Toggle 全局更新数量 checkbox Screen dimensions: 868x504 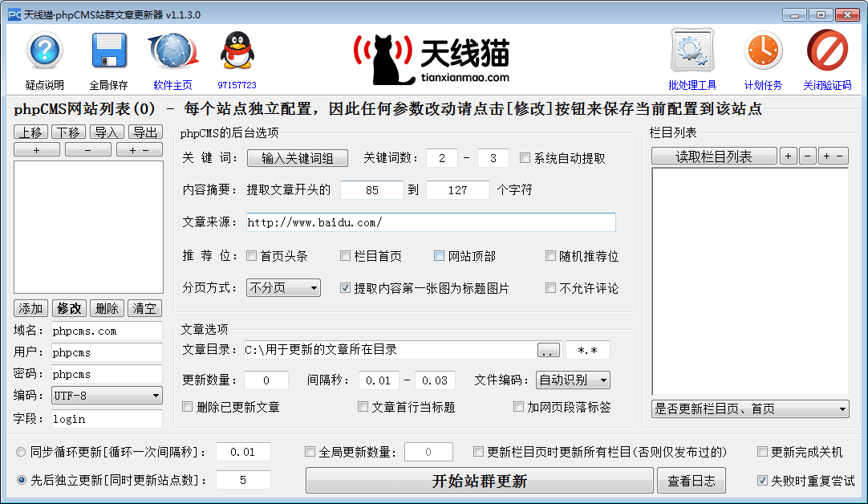click(x=310, y=452)
